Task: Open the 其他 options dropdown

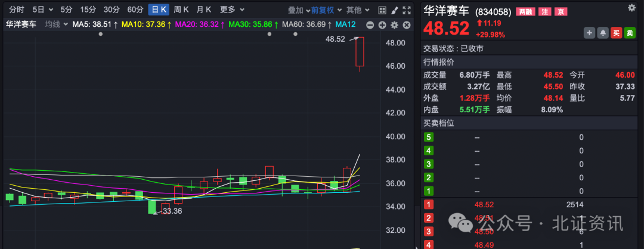Action: pyautogui.click(x=358, y=10)
